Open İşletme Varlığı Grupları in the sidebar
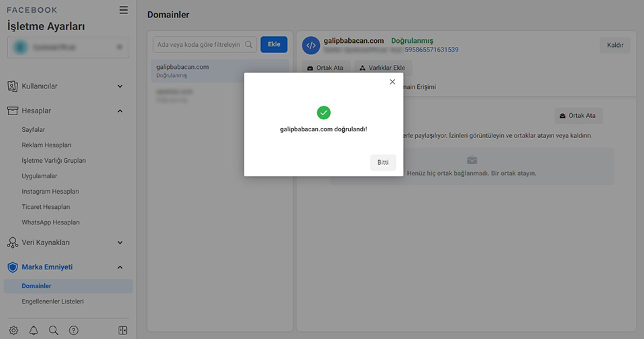The width and height of the screenshot is (644, 339). (x=54, y=161)
